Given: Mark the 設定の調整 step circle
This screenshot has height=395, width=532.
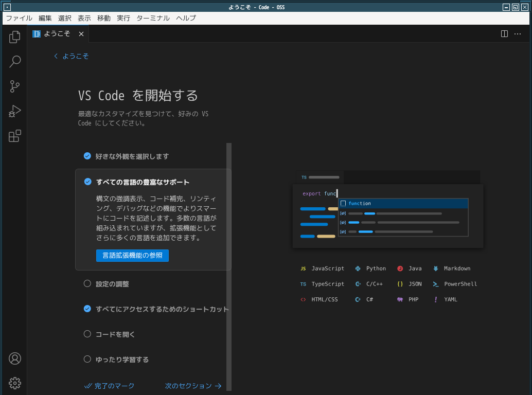Looking at the screenshot, I should (87, 283).
